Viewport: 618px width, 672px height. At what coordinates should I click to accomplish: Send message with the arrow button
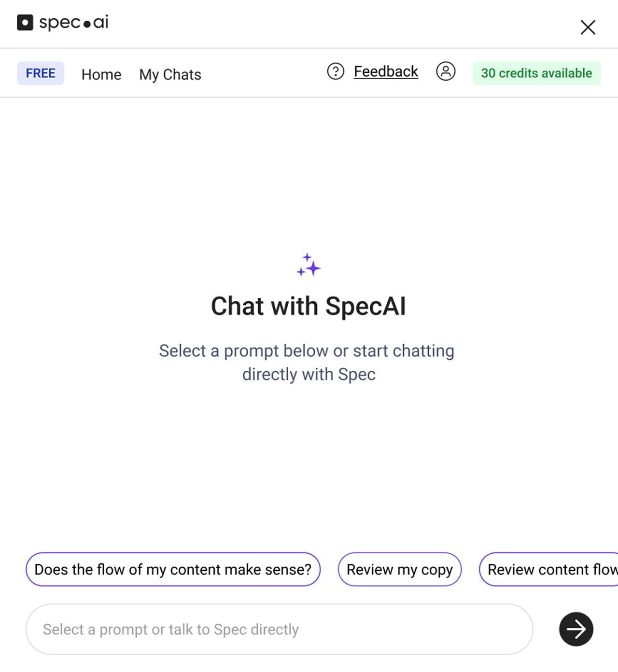576,629
